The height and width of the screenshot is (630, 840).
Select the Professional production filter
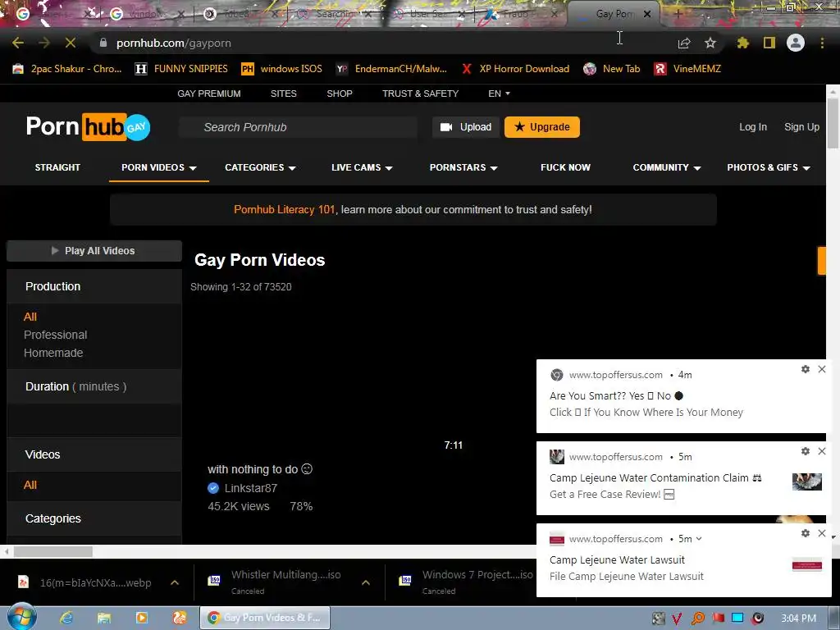tap(55, 335)
